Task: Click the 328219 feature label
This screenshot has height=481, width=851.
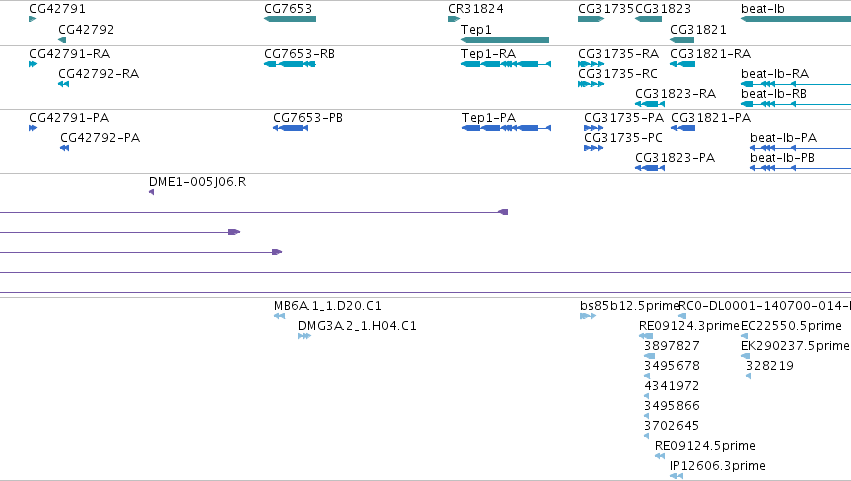Action: point(770,366)
